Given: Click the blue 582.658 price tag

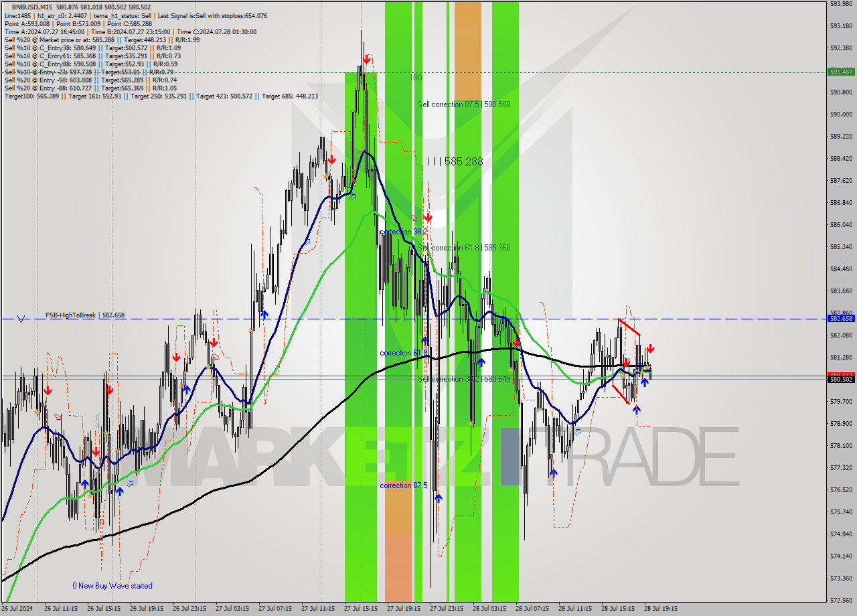Looking at the screenshot, I should pos(841,319).
